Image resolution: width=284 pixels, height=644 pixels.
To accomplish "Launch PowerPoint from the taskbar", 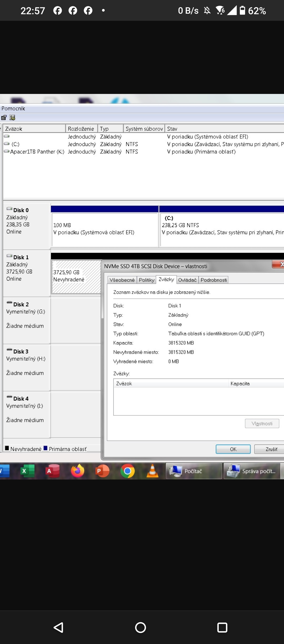I will click(102, 471).
